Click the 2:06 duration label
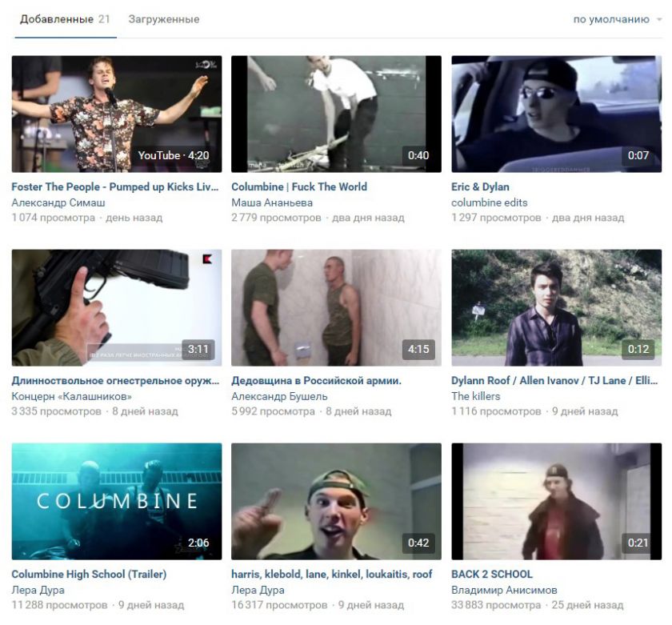 (198, 543)
